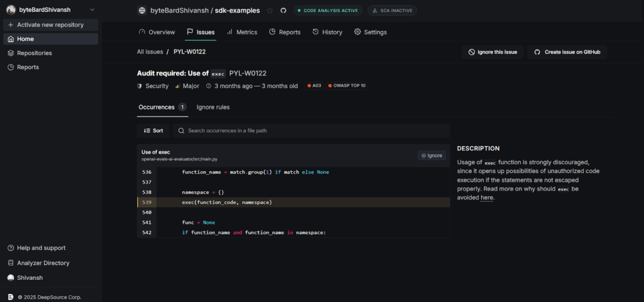Click the DeepSource logo icon

point(11,297)
